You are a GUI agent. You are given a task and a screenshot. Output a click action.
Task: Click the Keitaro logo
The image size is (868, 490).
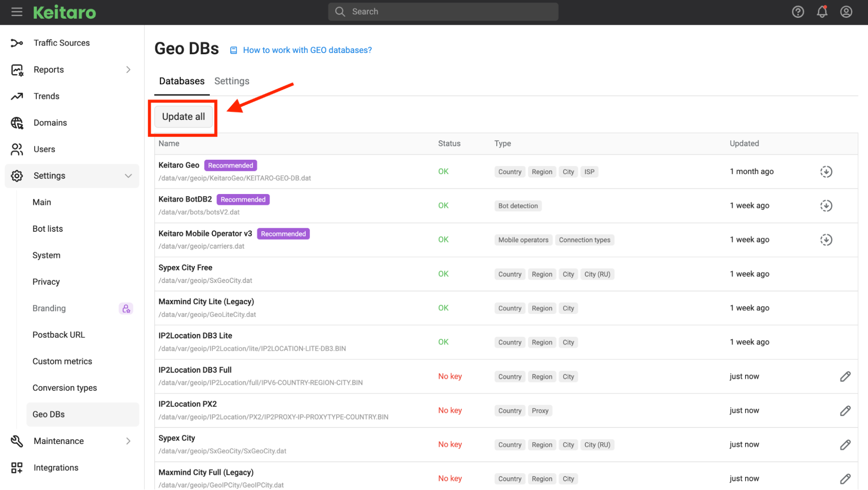65,12
